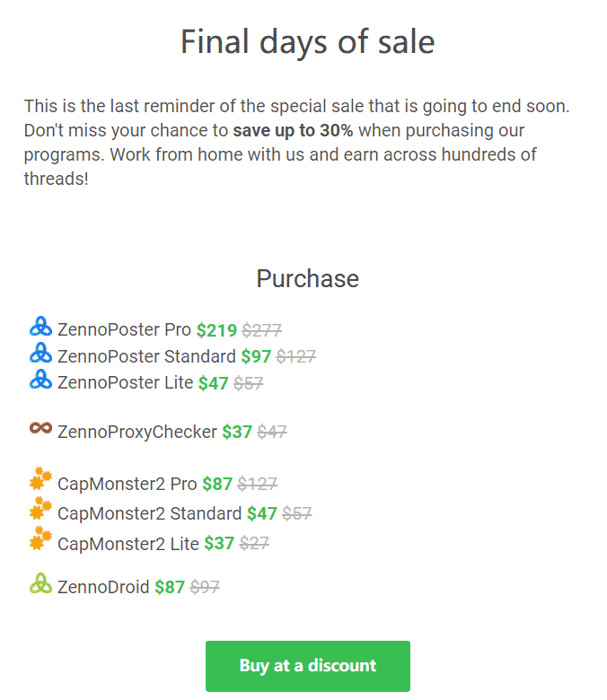Click the Final days of sale heading
607x700 pixels.
tap(308, 41)
